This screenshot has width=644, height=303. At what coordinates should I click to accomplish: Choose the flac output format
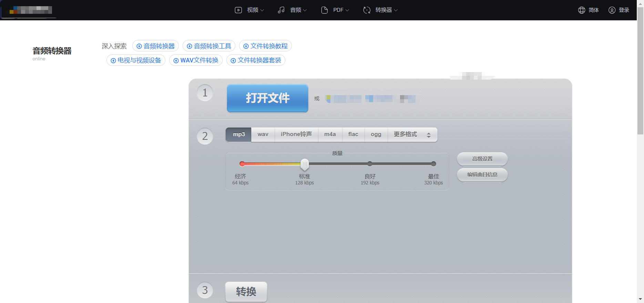pyautogui.click(x=353, y=134)
